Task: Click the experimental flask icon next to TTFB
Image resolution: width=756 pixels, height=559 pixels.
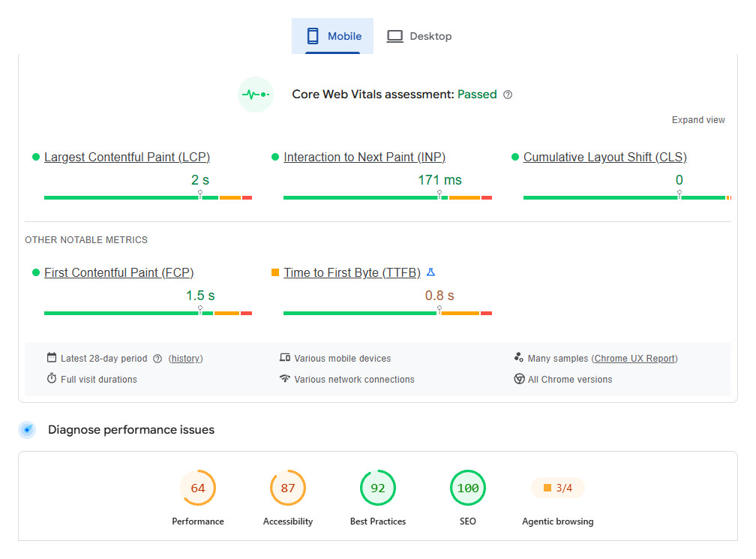Action: pos(431,272)
